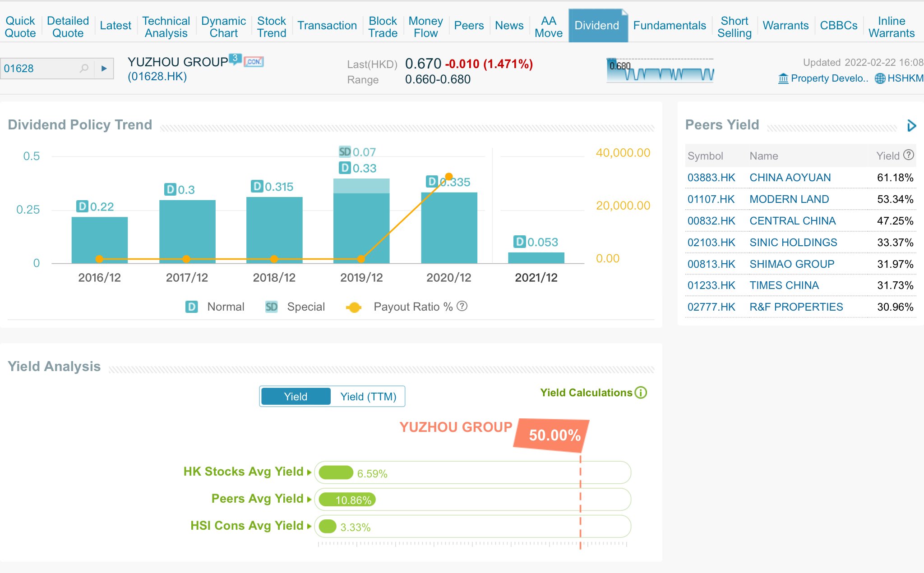Click the search magnifier icon in stock code box

tap(84, 69)
